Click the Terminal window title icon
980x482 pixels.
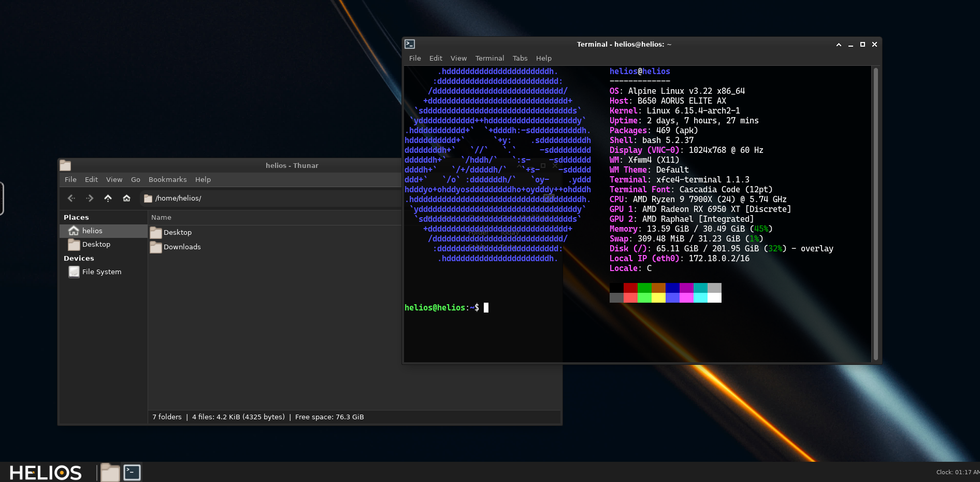tap(410, 44)
